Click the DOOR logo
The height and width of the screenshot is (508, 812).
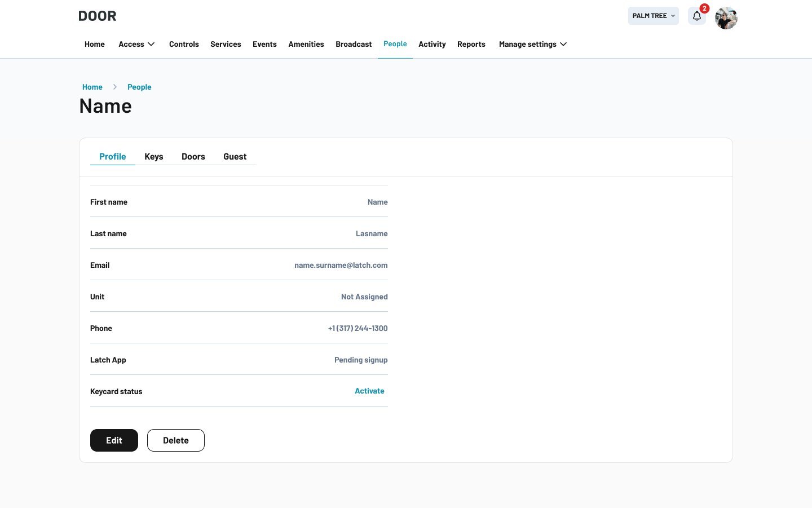98,16
